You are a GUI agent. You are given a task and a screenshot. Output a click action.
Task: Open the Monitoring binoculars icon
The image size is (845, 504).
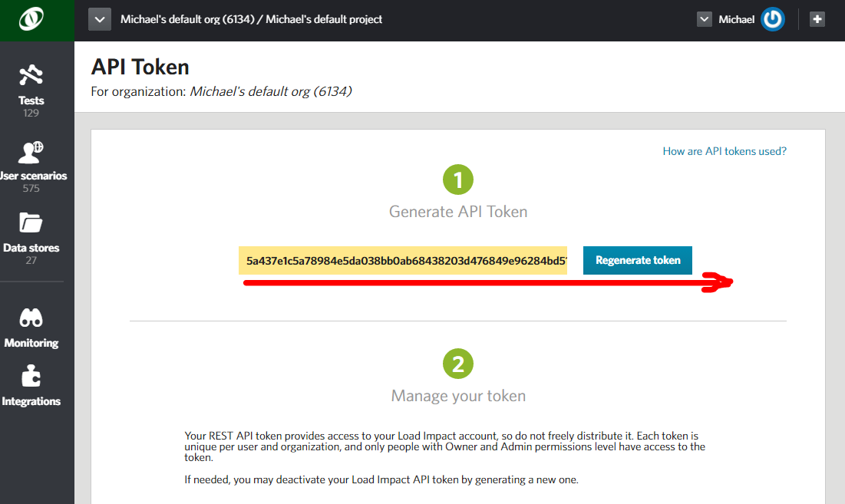[x=31, y=318]
